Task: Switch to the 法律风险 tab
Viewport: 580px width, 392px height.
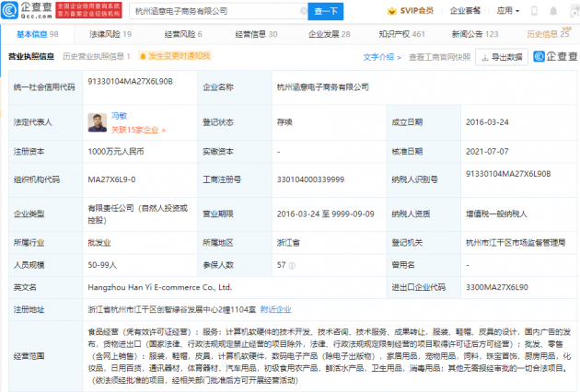Action: point(110,34)
